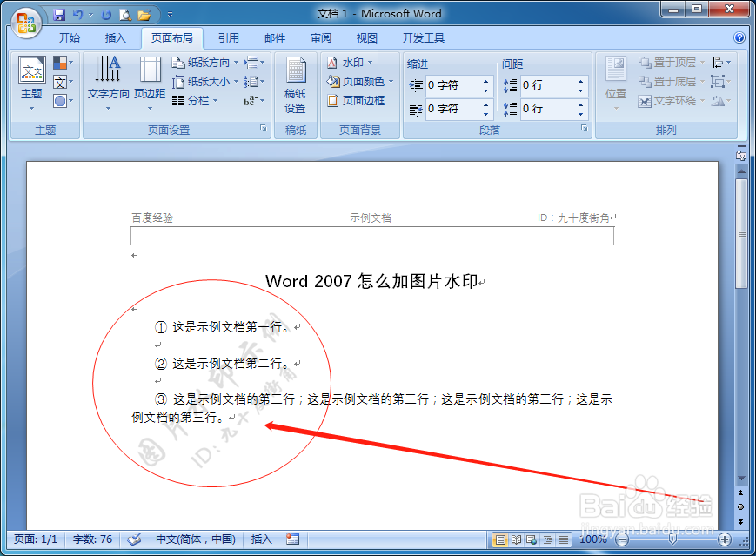Screen dimensions: 756x556
Task: Switch to the 视图 tab
Action: click(367, 38)
